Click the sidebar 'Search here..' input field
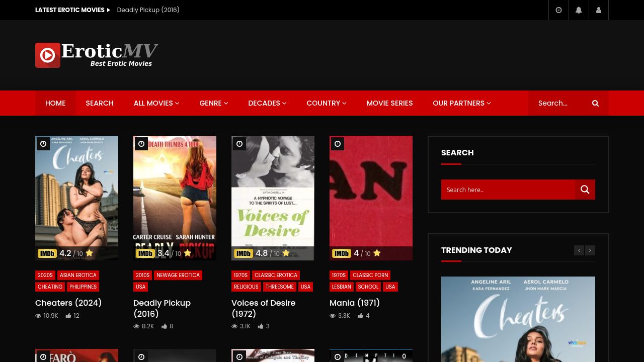 tap(508, 190)
